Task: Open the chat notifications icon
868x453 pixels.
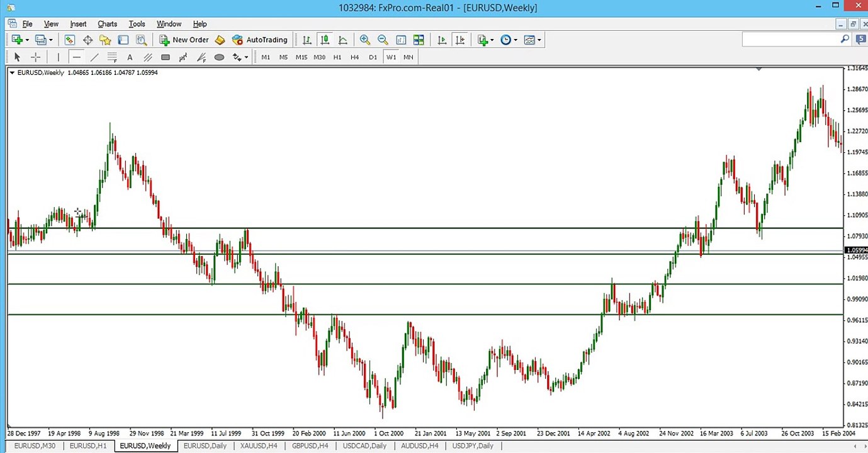Action: click(x=860, y=39)
